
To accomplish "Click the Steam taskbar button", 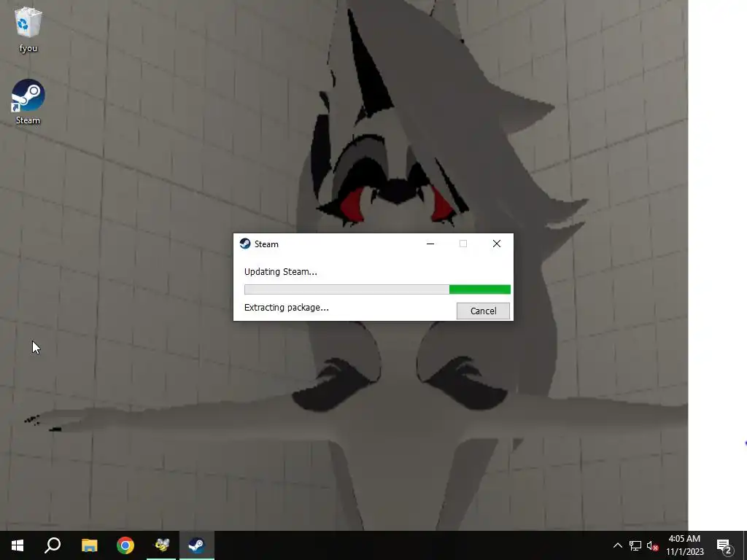I will click(197, 545).
